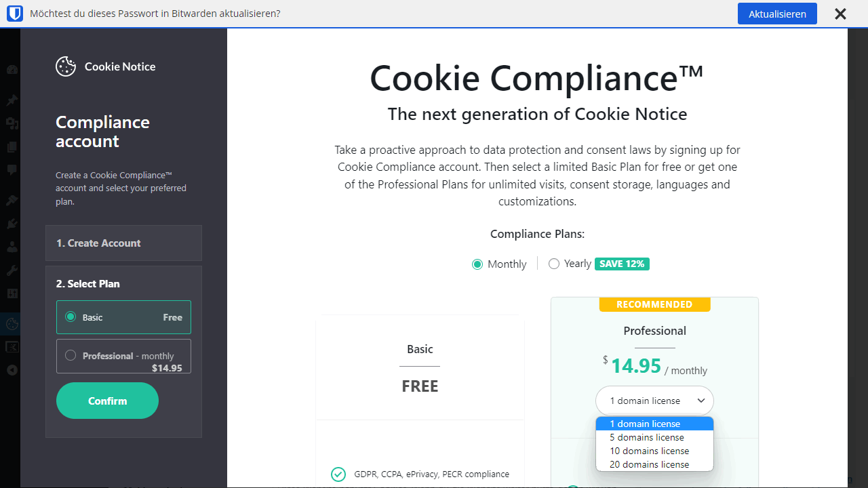Dismiss the Bitwarden password update bar
The width and height of the screenshot is (868, 488).
click(x=840, y=14)
